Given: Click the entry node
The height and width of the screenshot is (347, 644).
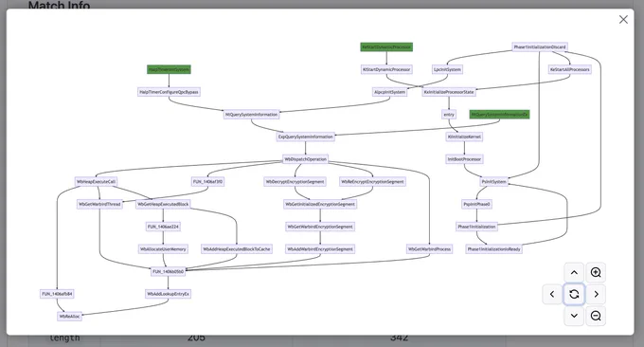Looking at the screenshot, I should [449, 115].
